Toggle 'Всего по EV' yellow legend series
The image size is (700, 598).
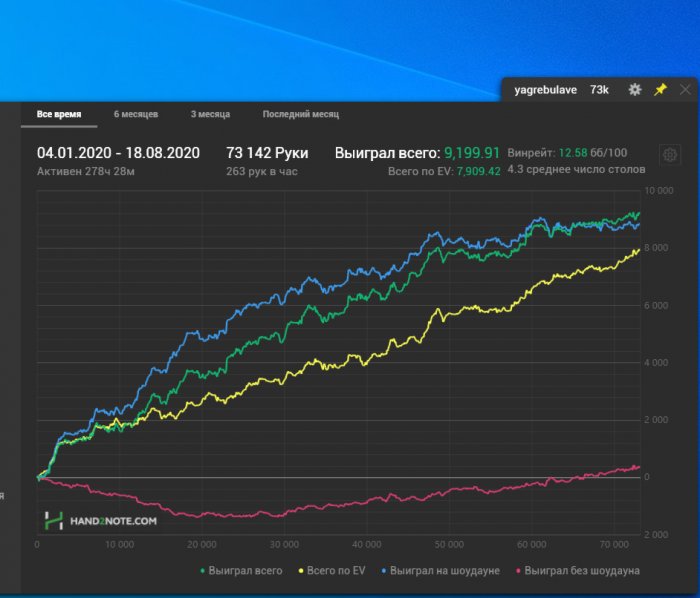click(x=332, y=571)
